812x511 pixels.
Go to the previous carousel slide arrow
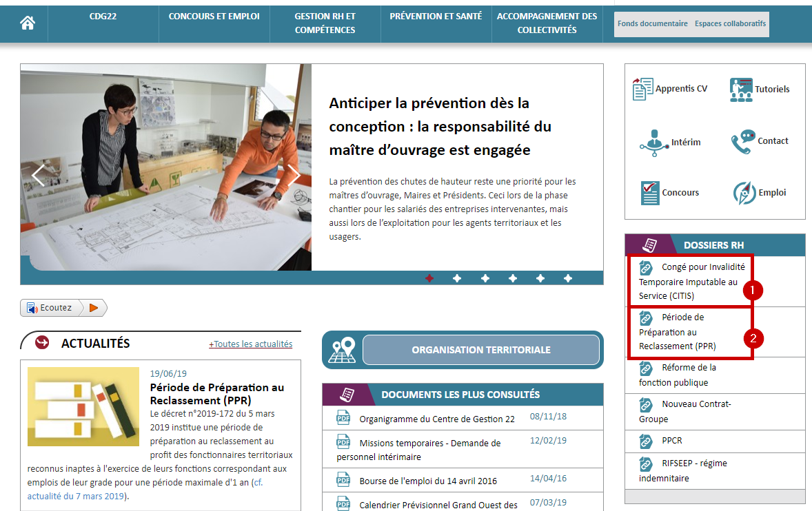tap(38, 176)
